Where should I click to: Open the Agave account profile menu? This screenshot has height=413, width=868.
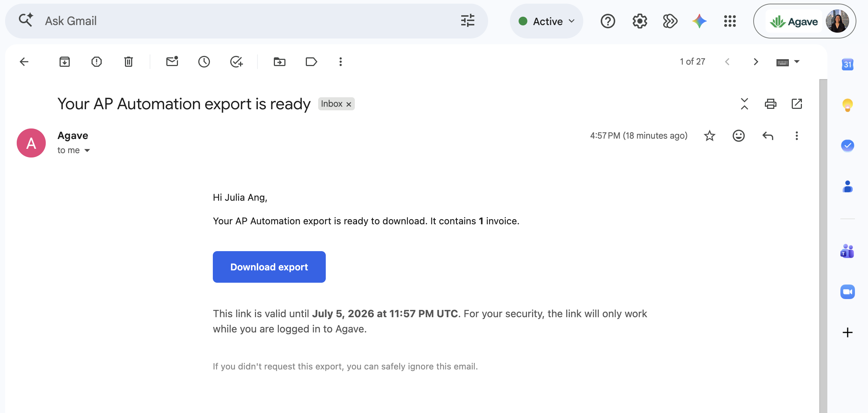(x=804, y=21)
